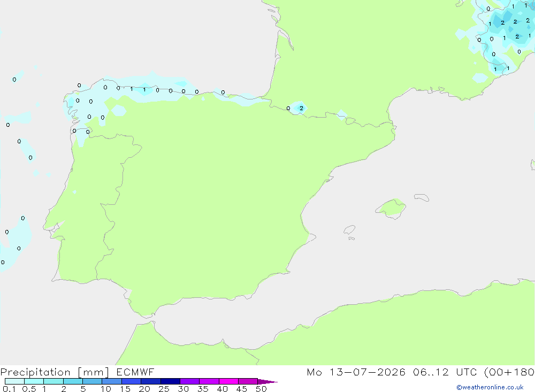
Task: Pick the 25–30 mm navy legend swatch
Action: pyautogui.click(x=170, y=381)
